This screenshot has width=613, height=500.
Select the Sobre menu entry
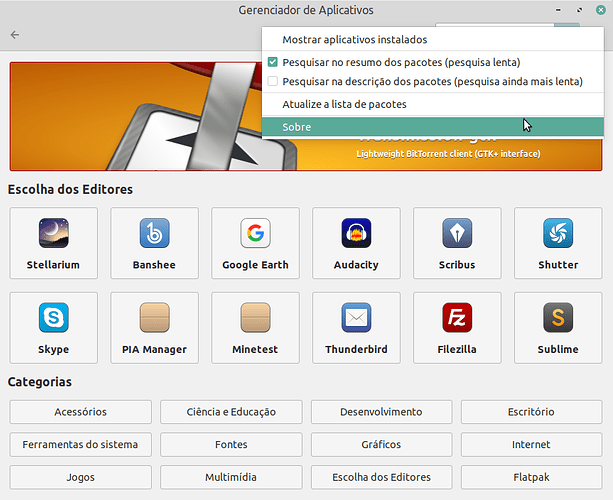coord(433,127)
